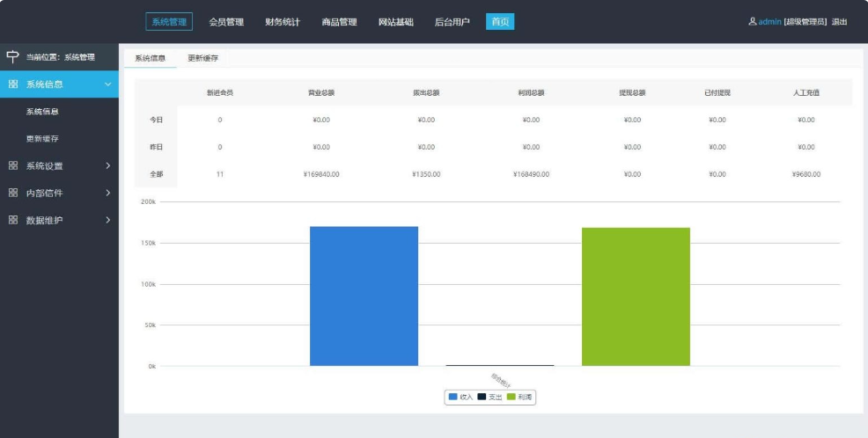Click the grid icon beside 系统设置
Viewport: 868px width, 438px height.
(13, 165)
